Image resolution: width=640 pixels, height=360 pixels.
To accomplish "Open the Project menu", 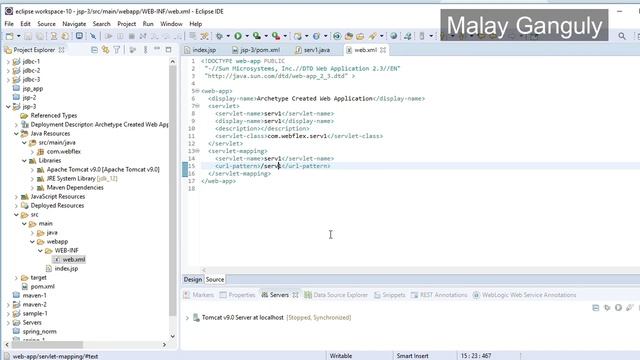I will (127, 24).
